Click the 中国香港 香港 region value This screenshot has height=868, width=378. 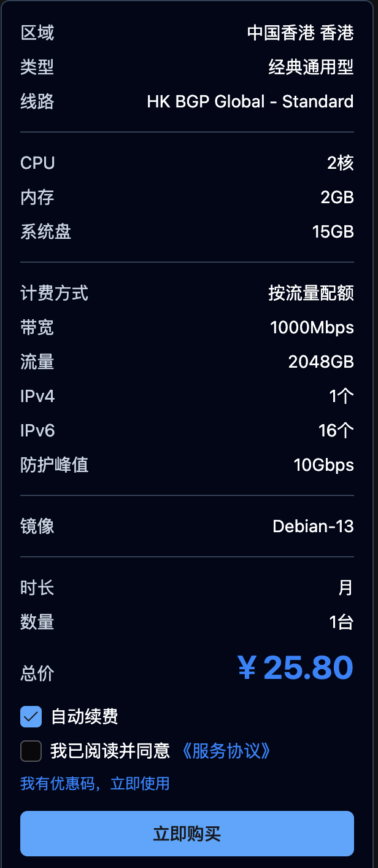pyautogui.click(x=301, y=33)
